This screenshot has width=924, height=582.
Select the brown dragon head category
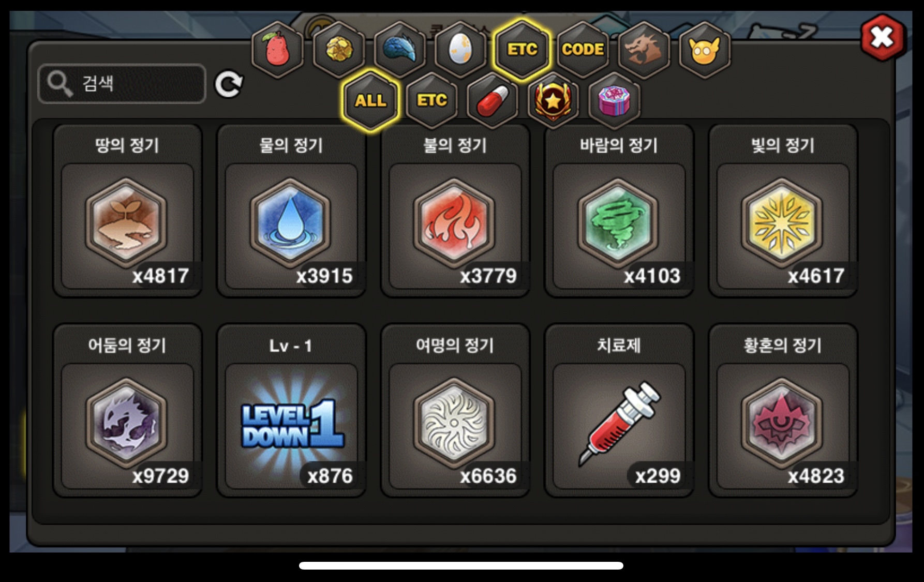(644, 50)
